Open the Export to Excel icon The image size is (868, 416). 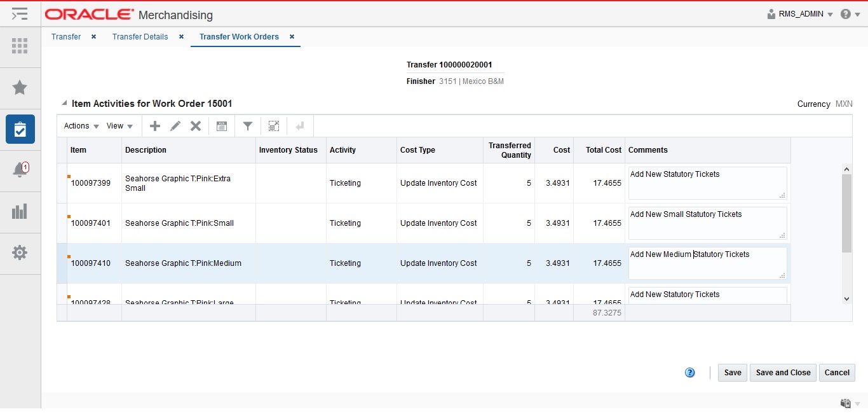(x=221, y=125)
